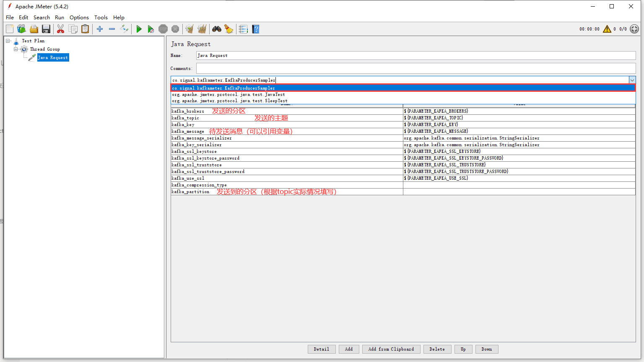Select kafka_ssl_truststore_password name cell
This screenshot has height=362, width=644.
[x=287, y=171]
